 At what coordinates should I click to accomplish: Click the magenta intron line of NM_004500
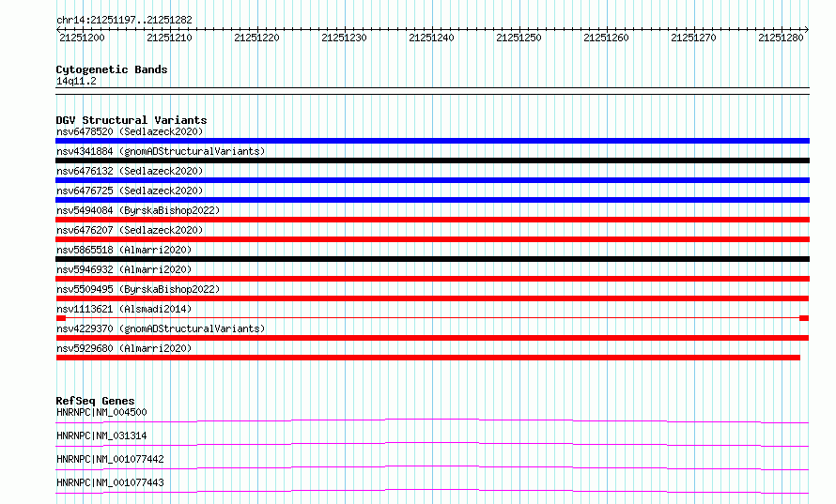(432, 420)
